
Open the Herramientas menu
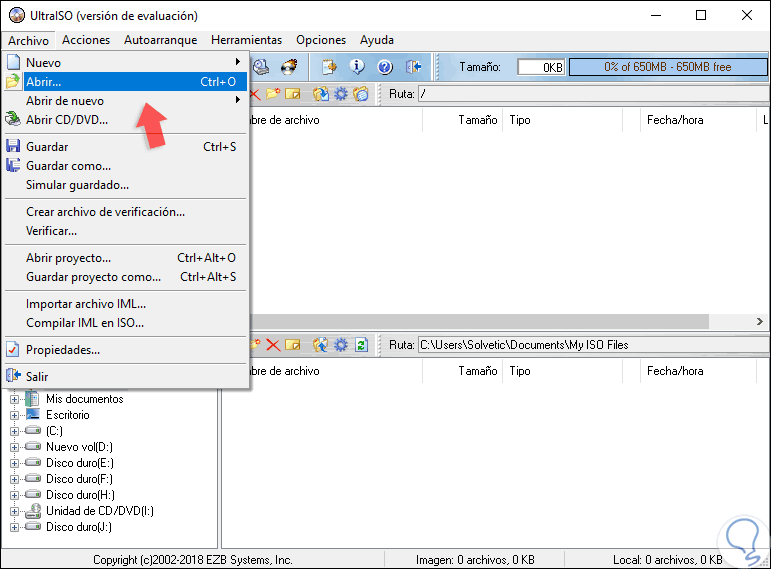pos(246,40)
